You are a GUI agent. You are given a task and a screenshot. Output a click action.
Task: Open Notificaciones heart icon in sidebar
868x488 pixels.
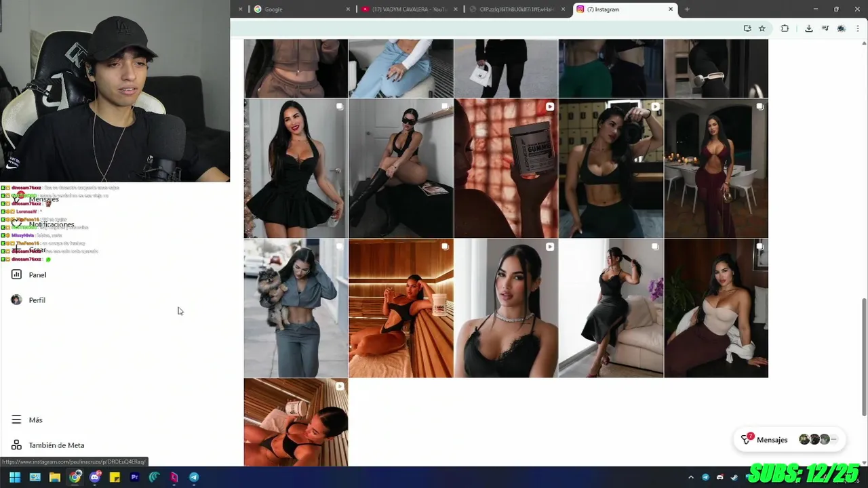point(16,224)
